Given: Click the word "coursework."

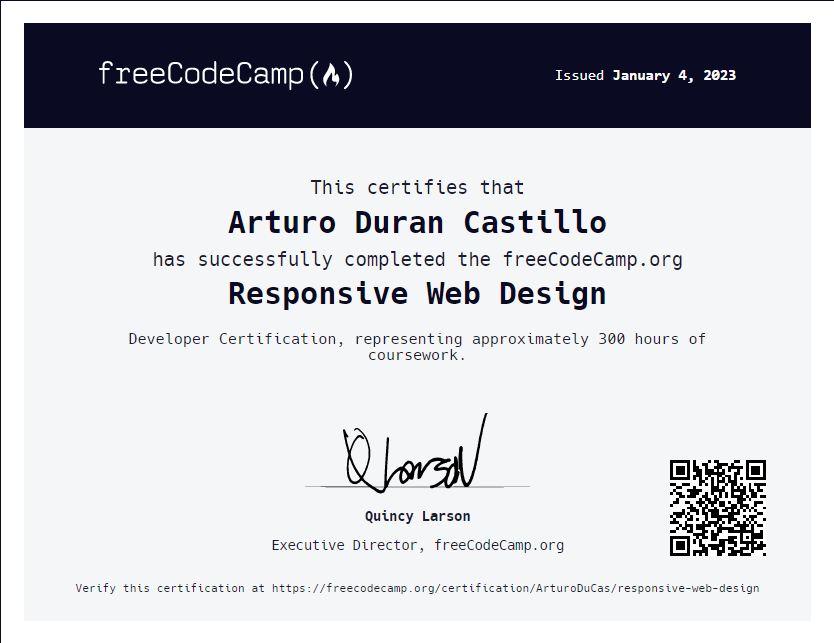Looking at the screenshot, I should tap(417, 355).
